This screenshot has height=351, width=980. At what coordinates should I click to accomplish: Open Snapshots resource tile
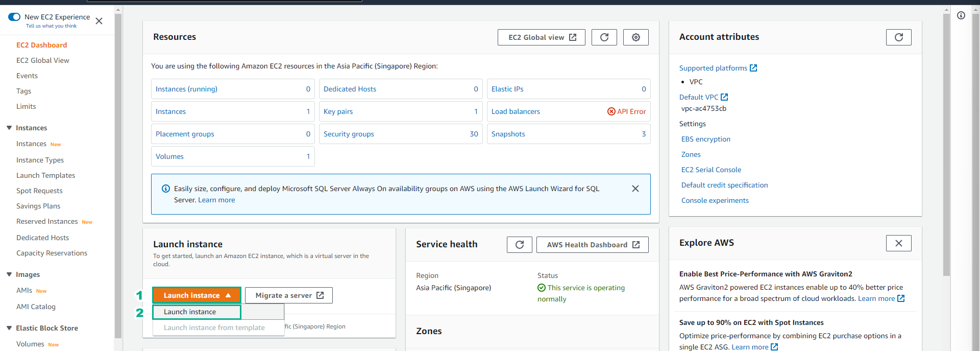pyautogui.click(x=569, y=134)
